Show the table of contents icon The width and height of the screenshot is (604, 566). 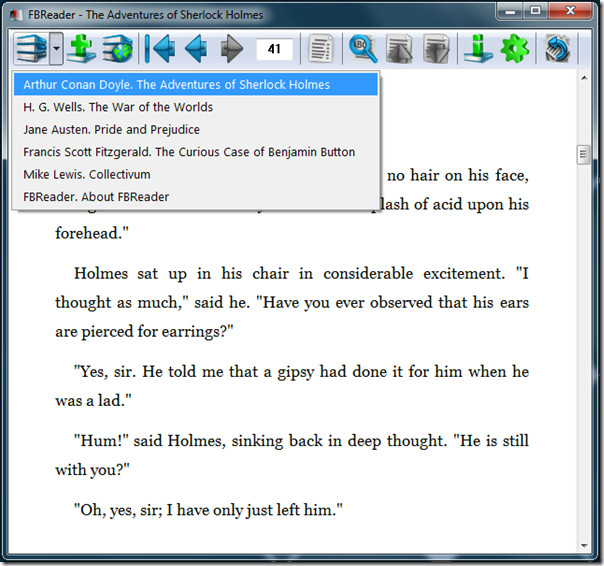tap(321, 49)
